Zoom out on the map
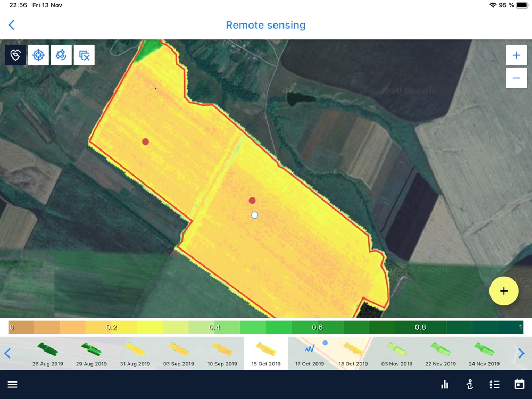Screen dimensions: 532x399 [x=516, y=78]
